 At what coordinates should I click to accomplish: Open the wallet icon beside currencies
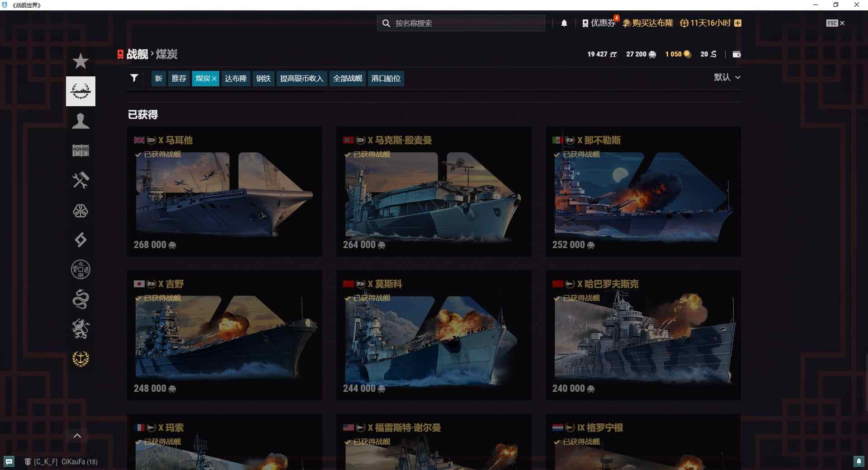pos(736,54)
